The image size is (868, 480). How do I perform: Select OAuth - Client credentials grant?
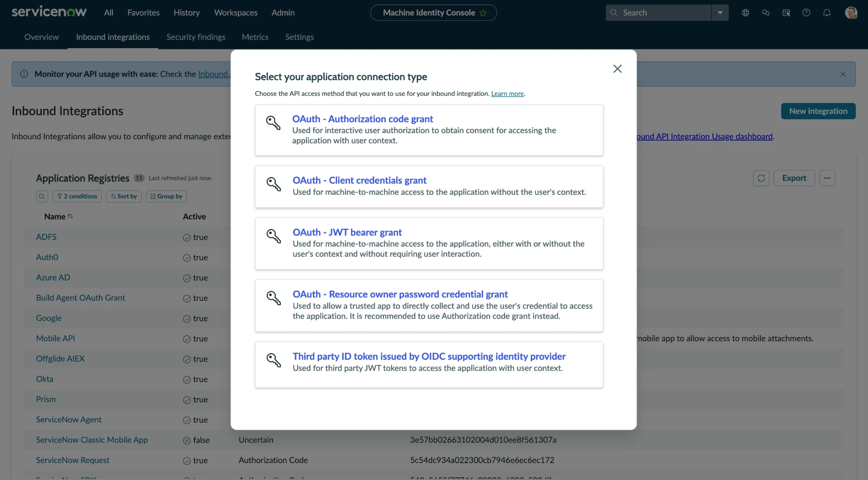[429, 186]
